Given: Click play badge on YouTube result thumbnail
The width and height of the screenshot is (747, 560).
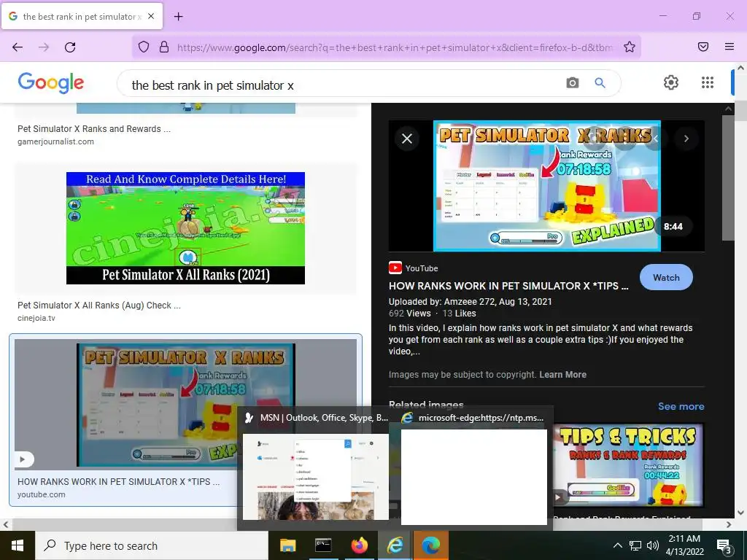Looking at the screenshot, I should (23, 459).
